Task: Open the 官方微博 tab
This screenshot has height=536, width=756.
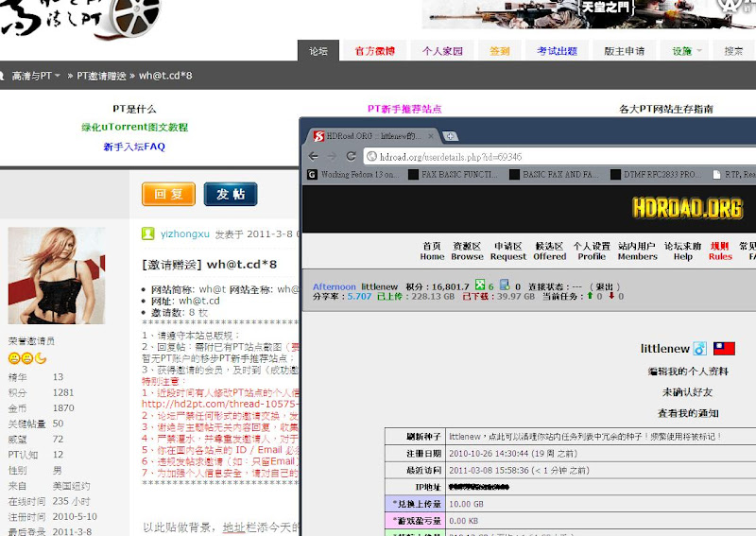Action: pos(374,51)
